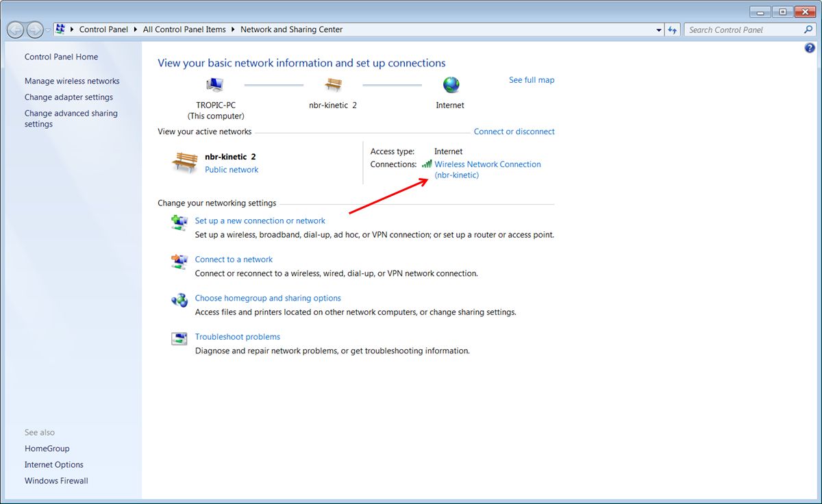Click the Troubleshoot problems icon
This screenshot has height=504, width=822.
tap(179, 339)
